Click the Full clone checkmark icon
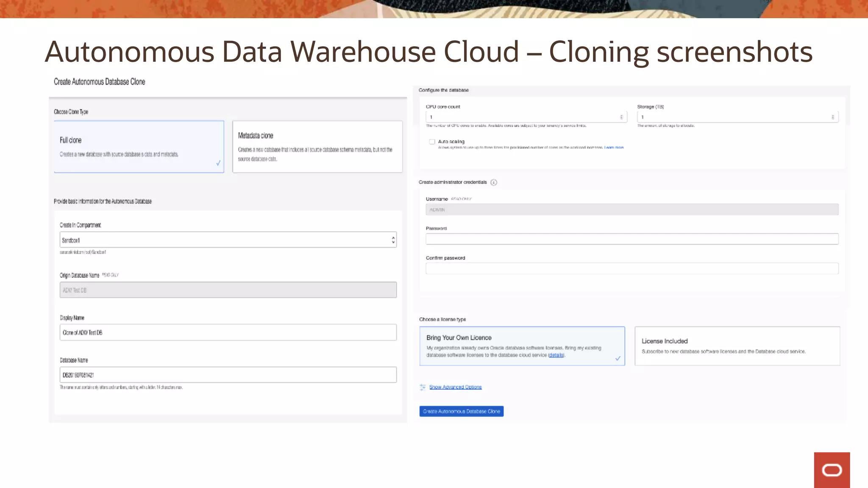 [x=218, y=163]
